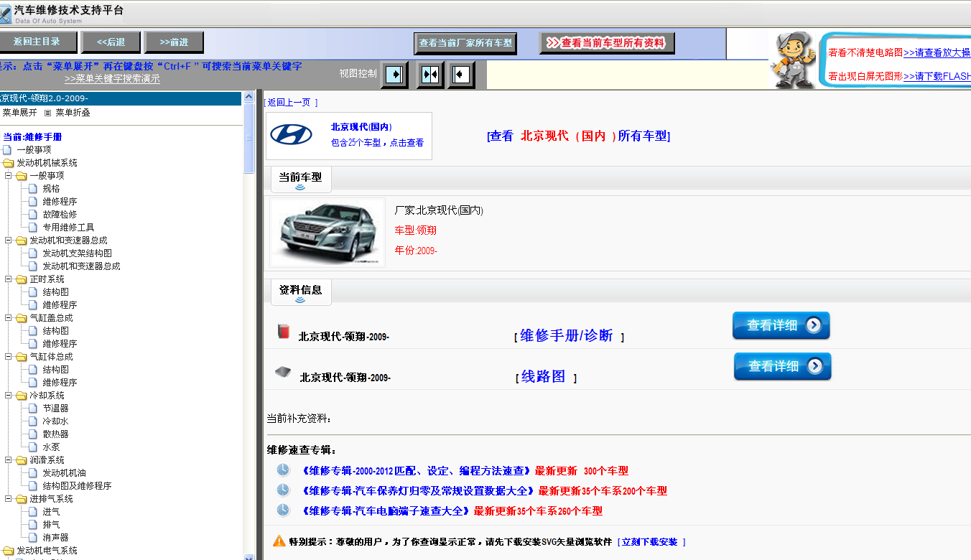Screen dimensions: 971x560
Task: Click the wrench app logo in title
Action: click(x=6, y=14)
